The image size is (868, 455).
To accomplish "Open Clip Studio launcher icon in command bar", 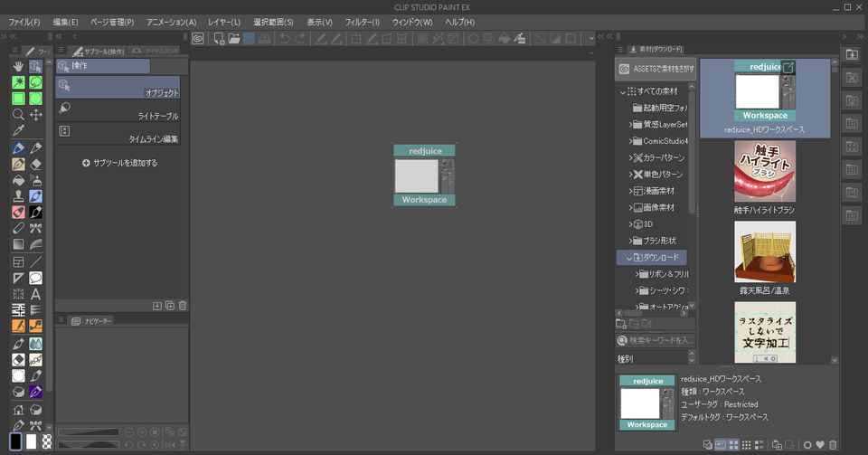I will click(x=198, y=38).
